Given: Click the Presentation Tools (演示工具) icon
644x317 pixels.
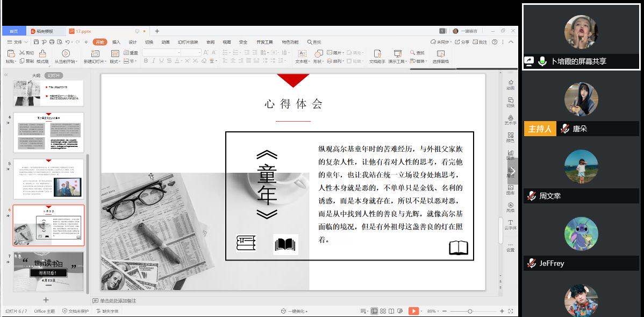Looking at the screenshot, I should click(397, 53).
